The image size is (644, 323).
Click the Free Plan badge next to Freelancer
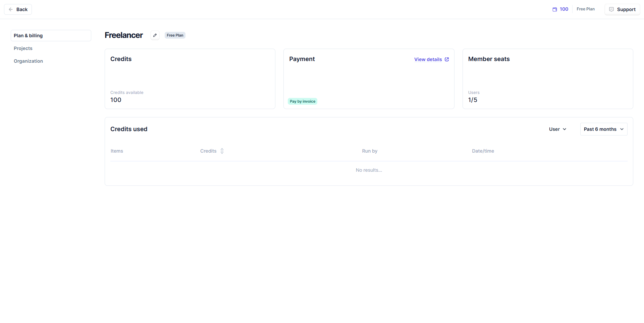[175, 35]
